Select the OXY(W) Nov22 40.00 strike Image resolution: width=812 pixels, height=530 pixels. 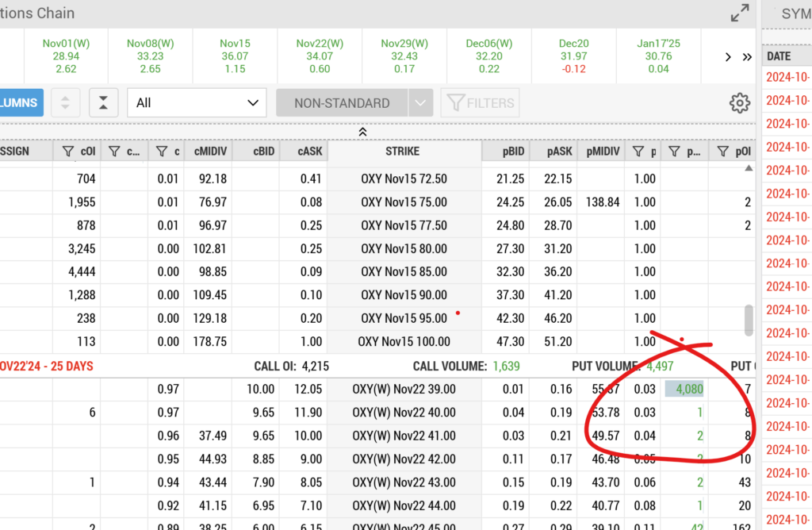404,413
